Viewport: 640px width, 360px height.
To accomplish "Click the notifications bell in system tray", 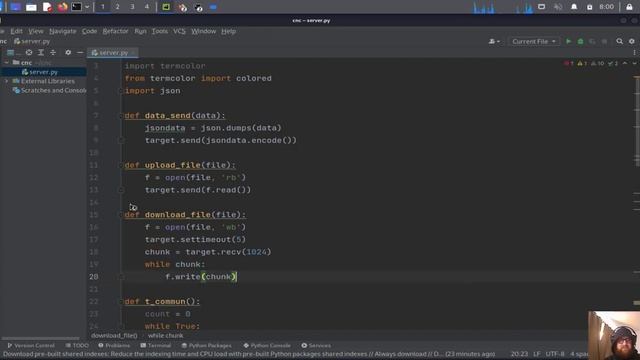I will (574, 7).
